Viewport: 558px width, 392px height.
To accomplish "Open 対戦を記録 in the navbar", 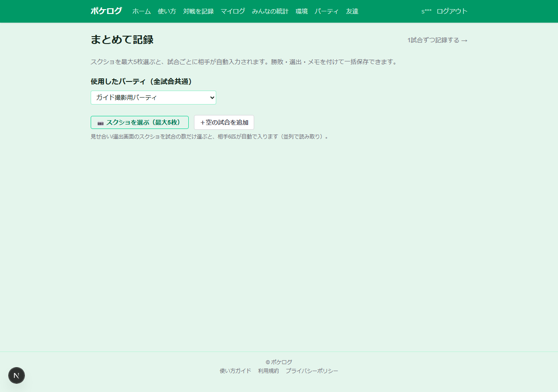I will tap(198, 11).
